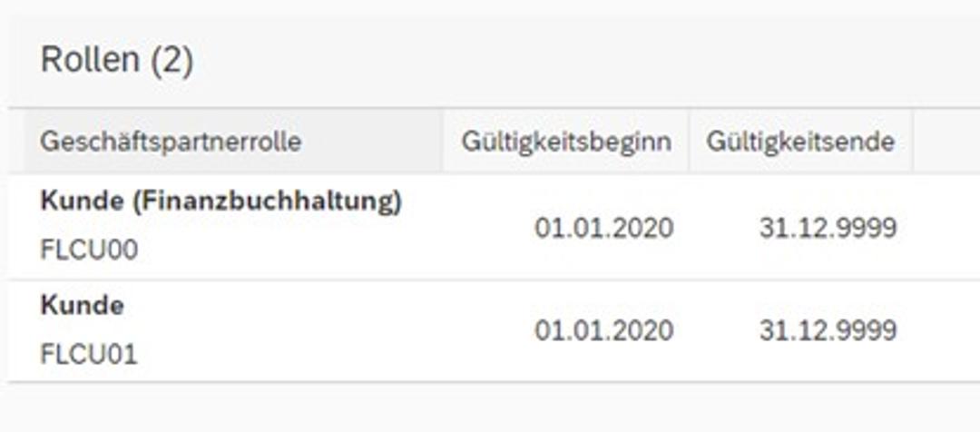The width and height of the screenshot is (980, 432).
Task: Click divider between Gültigkeitsbeginn and Gültigkeitsende headers
Action: (690, 142)
